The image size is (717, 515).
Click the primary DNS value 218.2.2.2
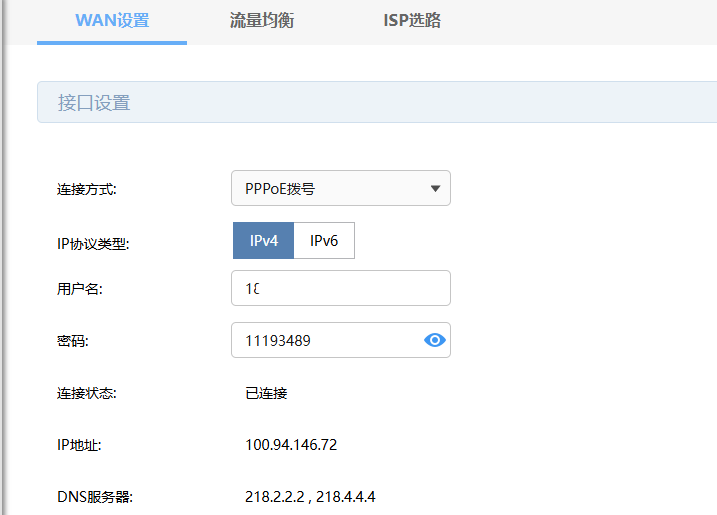pos(273,497)
